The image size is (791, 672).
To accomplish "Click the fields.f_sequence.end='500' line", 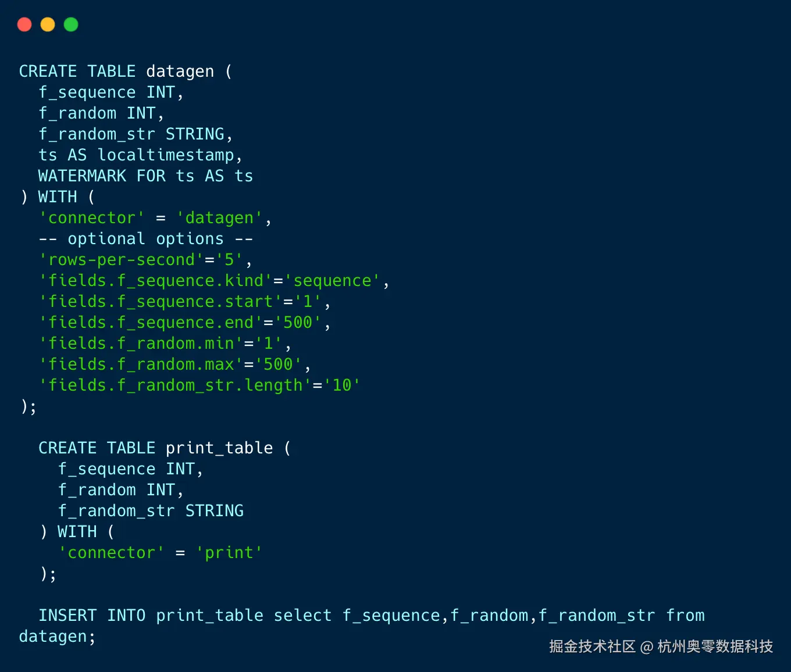I will tap(184, 323).
